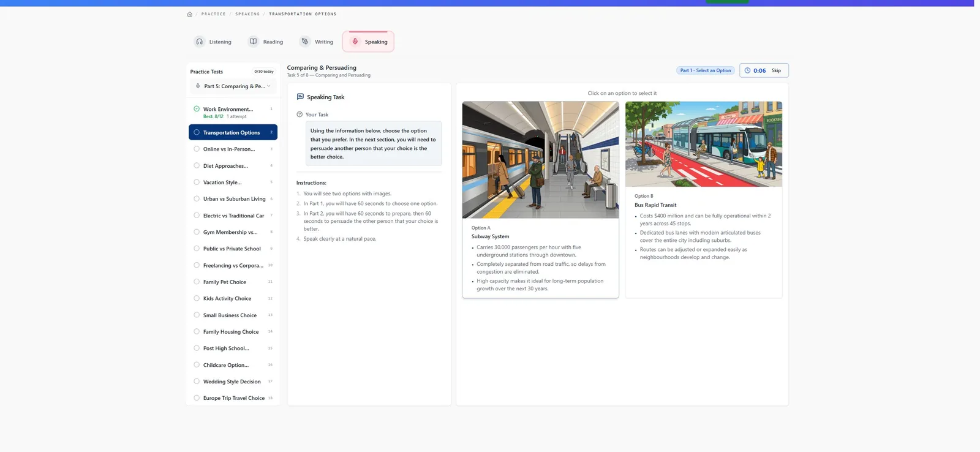Select the Online vs In-Person radio circle
The height and width of the screenshot is (452, 980).
tap(197, 149)
